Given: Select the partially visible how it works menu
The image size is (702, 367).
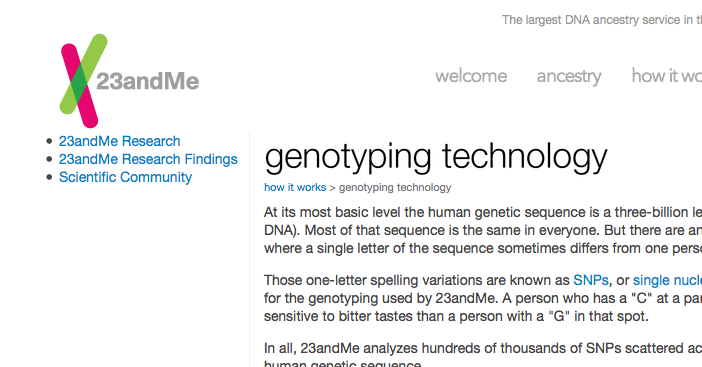Looking at the screenshot, I should tap(667, 76).
